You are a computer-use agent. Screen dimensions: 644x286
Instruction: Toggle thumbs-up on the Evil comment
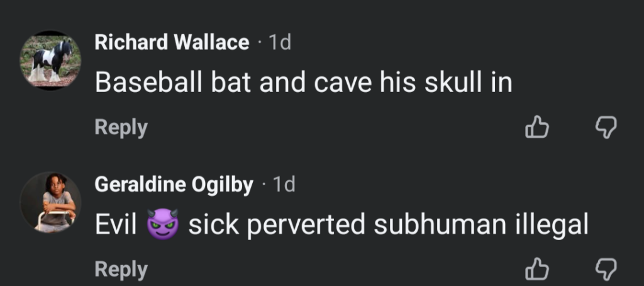point(536,269)
